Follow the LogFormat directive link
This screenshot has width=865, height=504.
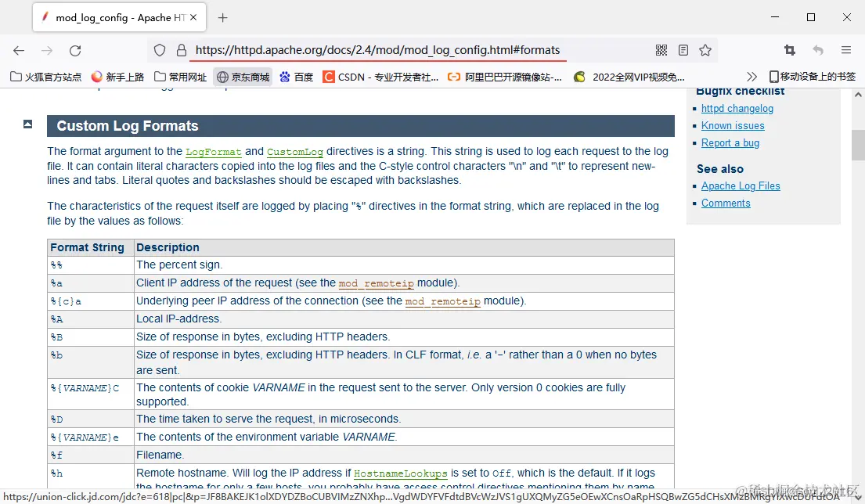pos(214,152)
